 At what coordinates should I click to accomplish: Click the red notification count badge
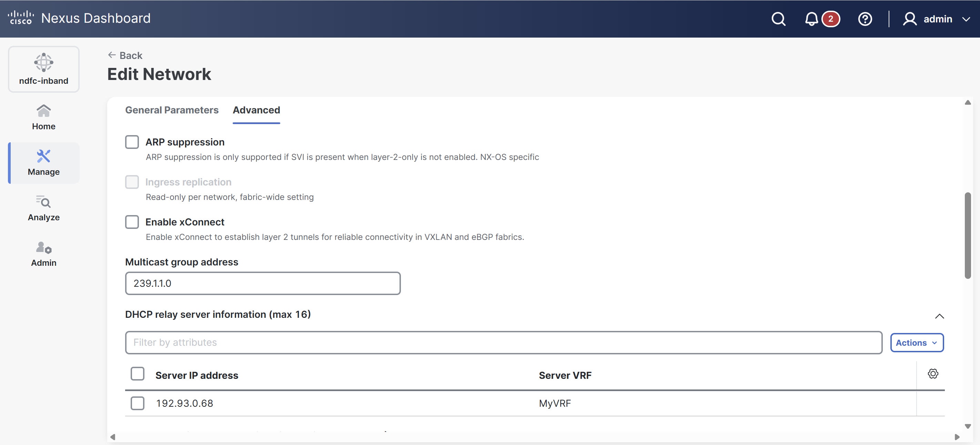pyautogui.click(x=830, y=19)
